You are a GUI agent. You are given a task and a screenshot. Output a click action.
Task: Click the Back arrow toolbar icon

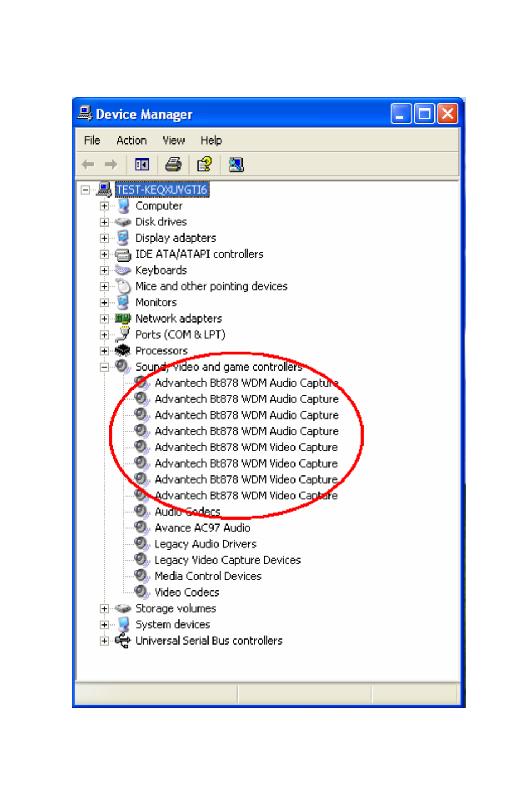[88, 164]
